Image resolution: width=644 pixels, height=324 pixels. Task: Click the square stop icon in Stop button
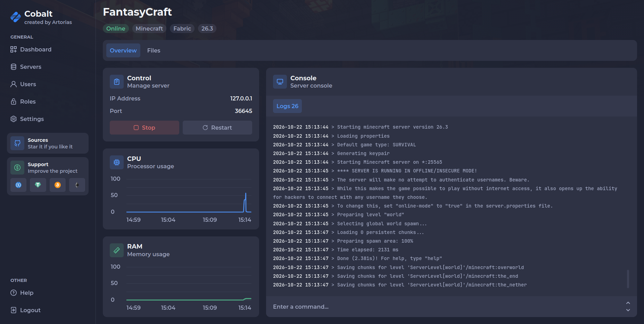click(136, 128)
